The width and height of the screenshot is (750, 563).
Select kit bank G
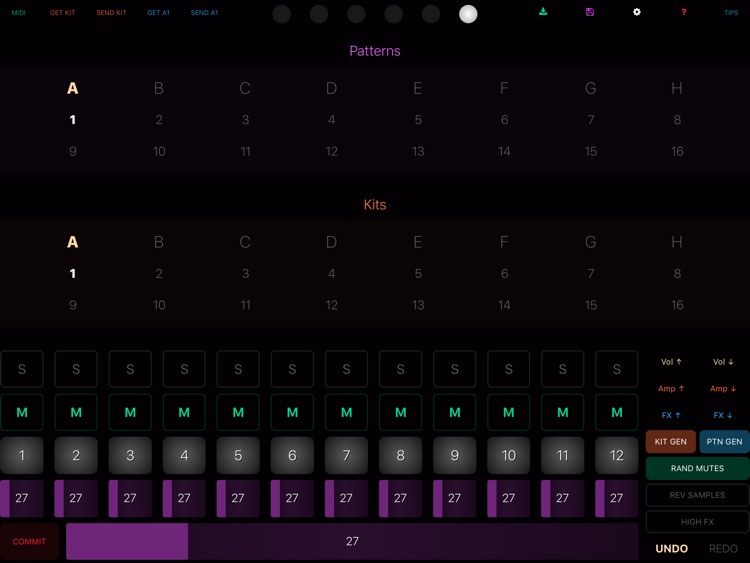591,242
